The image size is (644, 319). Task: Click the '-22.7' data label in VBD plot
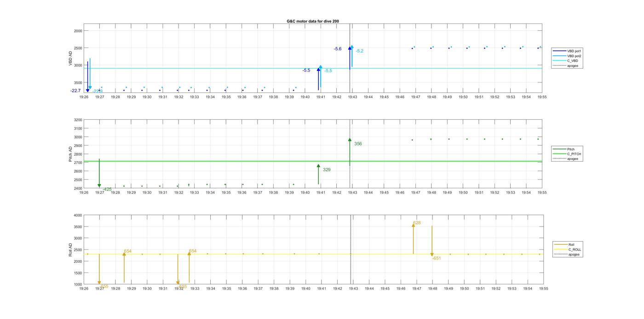pos(75,91)
